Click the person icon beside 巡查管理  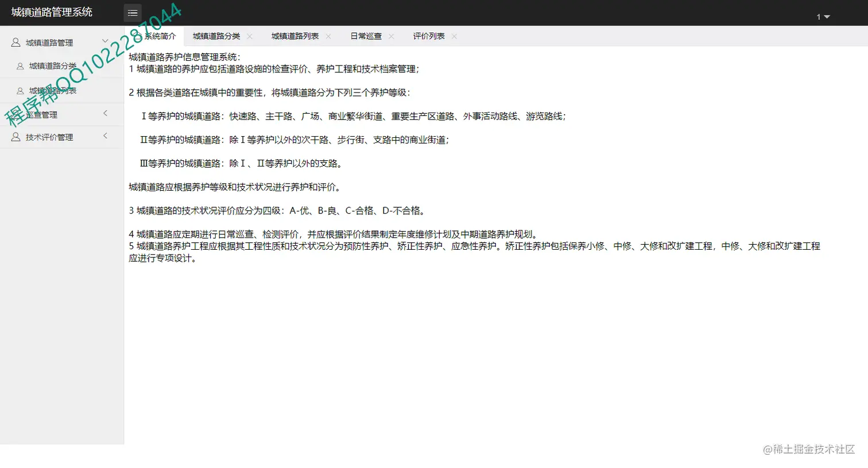pyautogui.click(x=15, y=114)
